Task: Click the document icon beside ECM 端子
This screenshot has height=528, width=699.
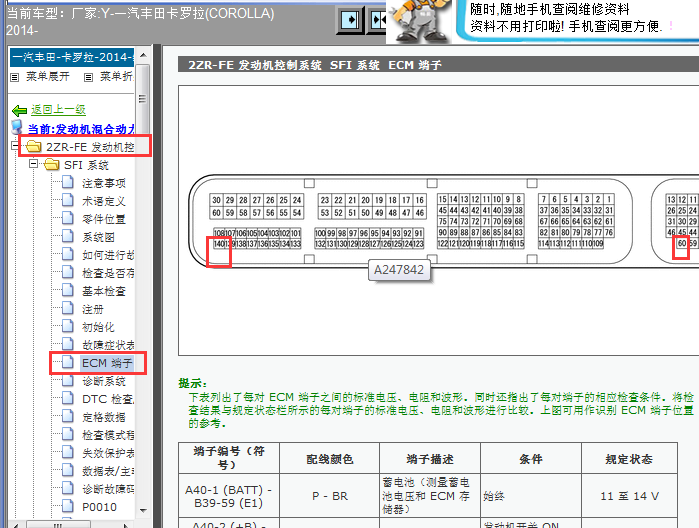Action: tap(68, 362)
